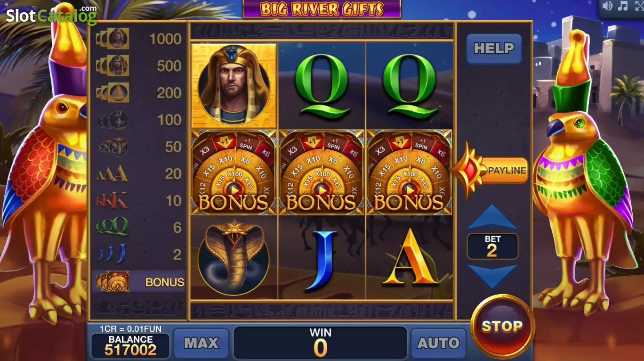
Task: Select the 1000 payout paytable row
Action: point(139,39)
